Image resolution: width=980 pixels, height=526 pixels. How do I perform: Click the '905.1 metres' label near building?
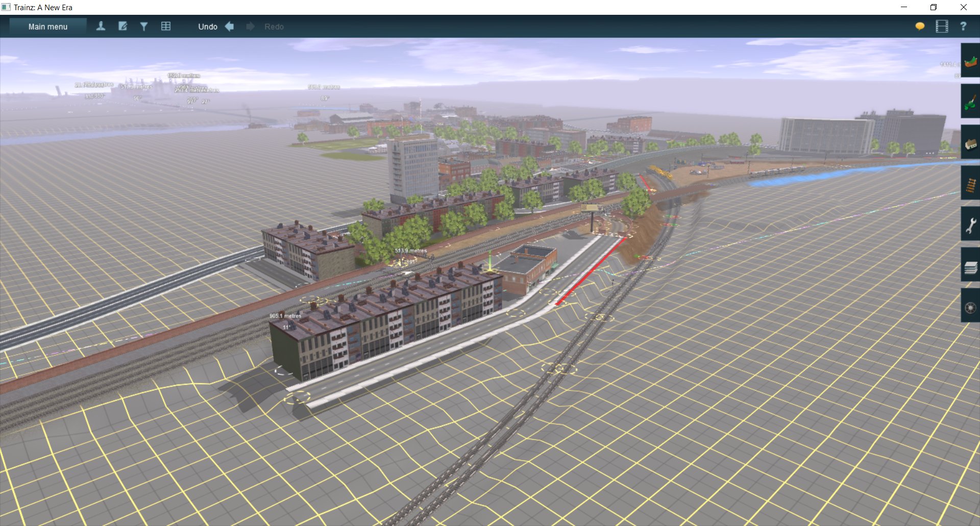point(285,316)
